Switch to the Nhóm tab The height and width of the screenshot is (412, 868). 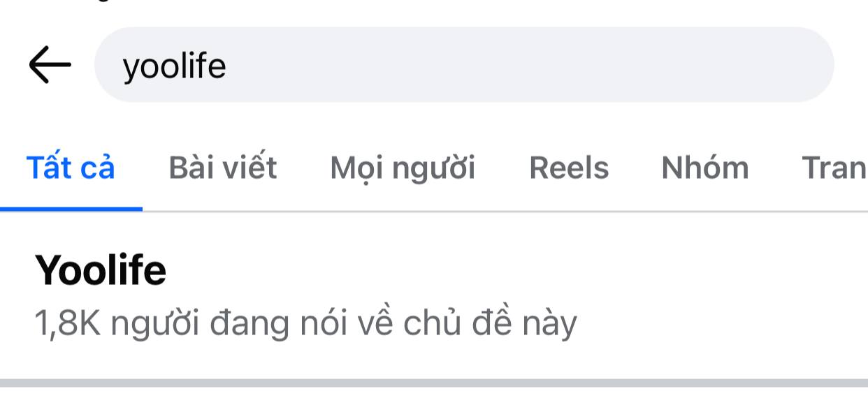tap(705, 168)
